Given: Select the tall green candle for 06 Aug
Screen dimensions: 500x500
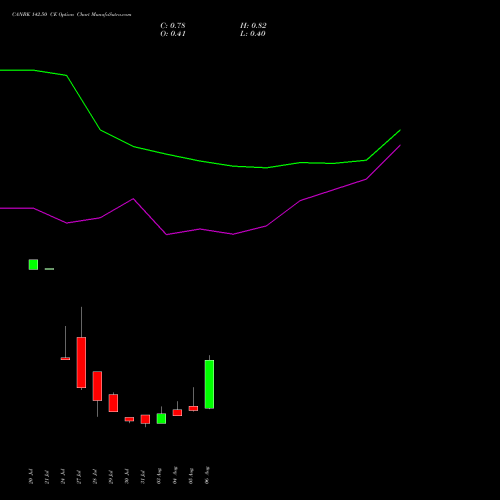Looking at the screenshot, I should pyautogui.click(x=209, y=384).
